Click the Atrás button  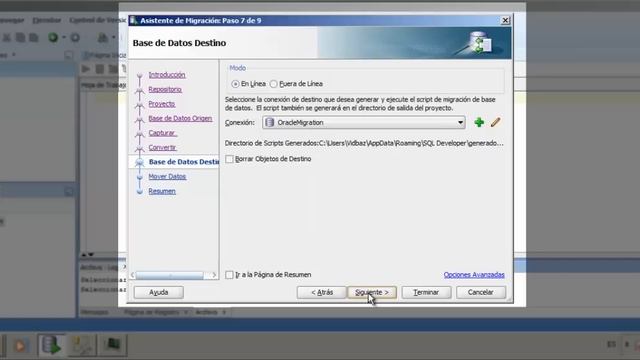coord(322,292)
